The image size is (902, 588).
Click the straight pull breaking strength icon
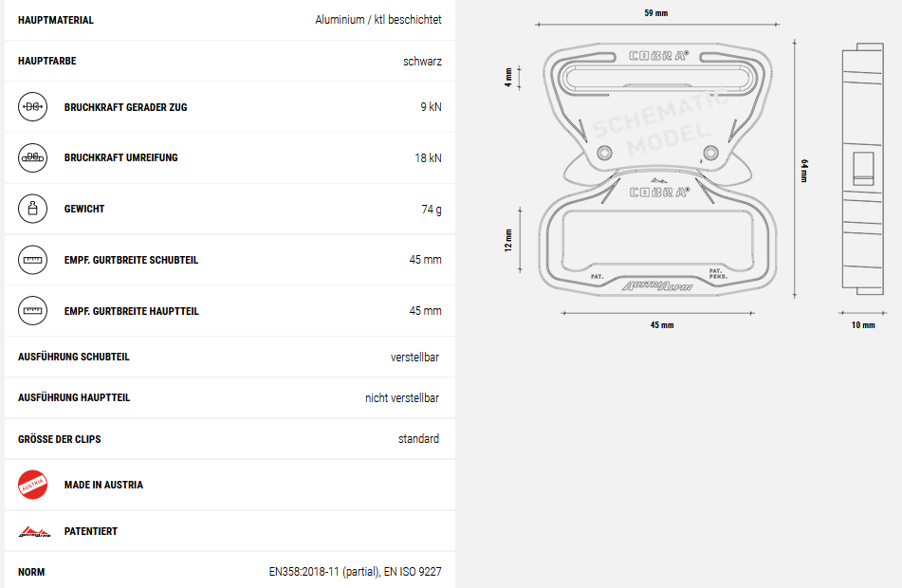[33, 107]
